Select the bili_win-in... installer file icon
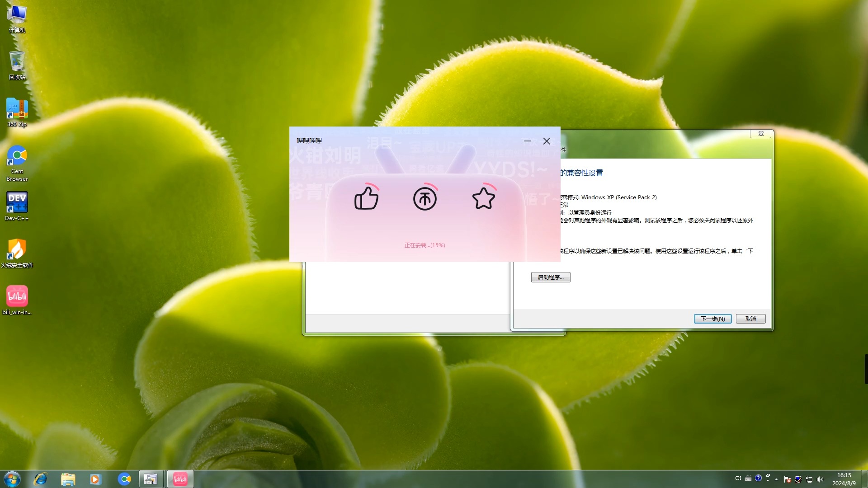This screenshot has height=488, width=868. click(17, 300)
